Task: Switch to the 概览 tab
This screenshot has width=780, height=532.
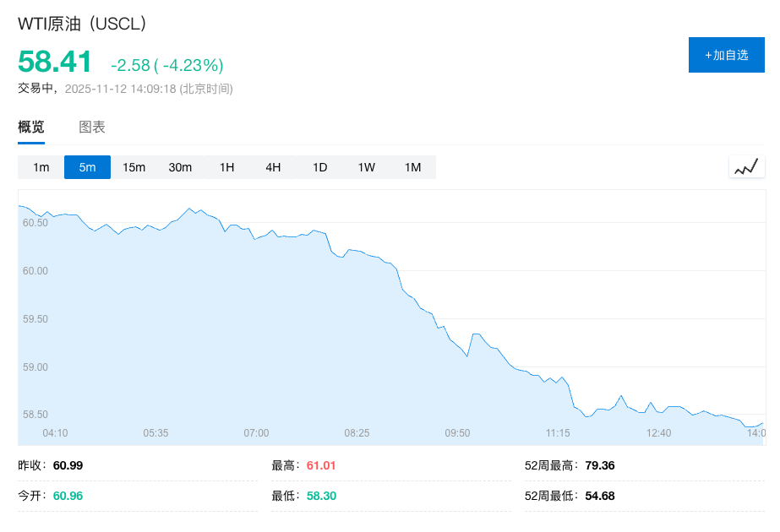Action: click(x=30, y=127)
